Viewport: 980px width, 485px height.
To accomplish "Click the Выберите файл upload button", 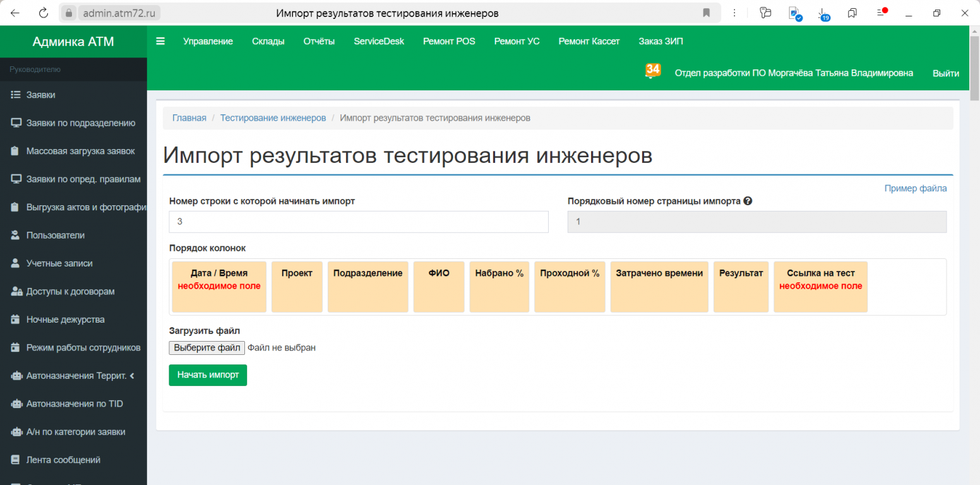I will pyautogui.click(x=206, y=347).
